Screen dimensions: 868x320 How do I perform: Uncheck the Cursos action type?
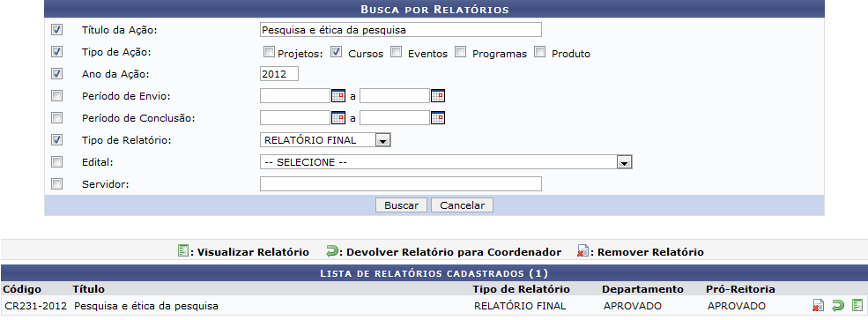pyautogui.click(x=336, y=52)
